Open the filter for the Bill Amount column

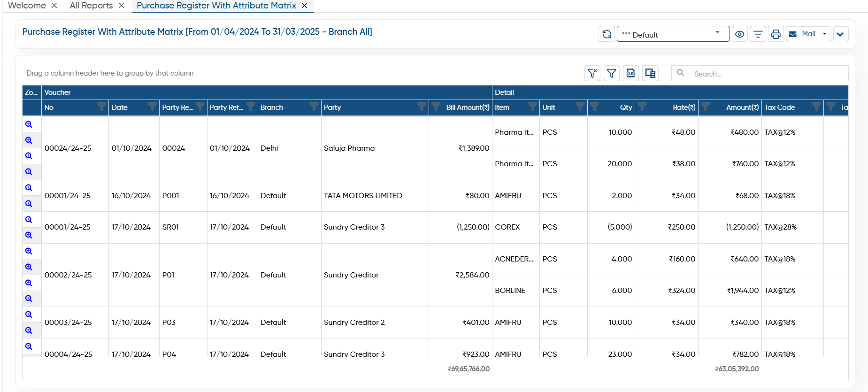[x=436, y=108]
